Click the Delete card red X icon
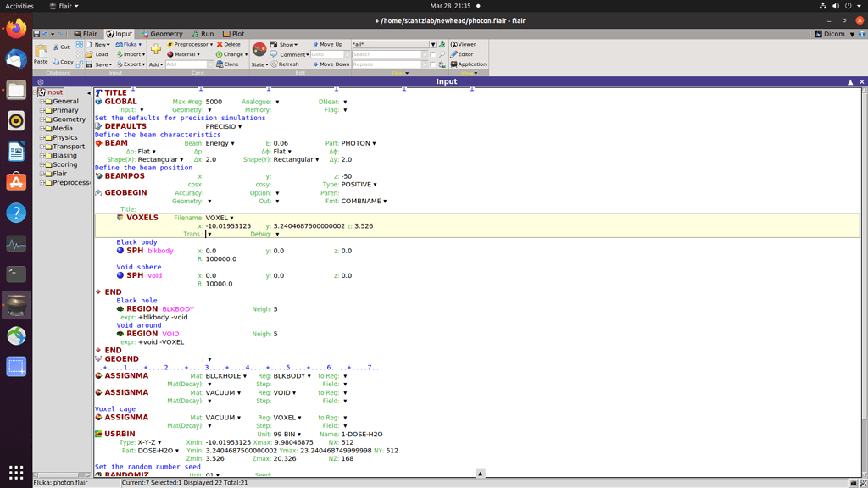Screen dimensions: 868x488 220,44
